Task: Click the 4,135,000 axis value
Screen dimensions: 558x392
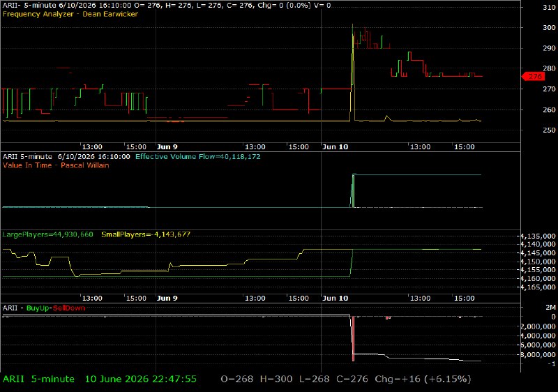Action: 538,236
